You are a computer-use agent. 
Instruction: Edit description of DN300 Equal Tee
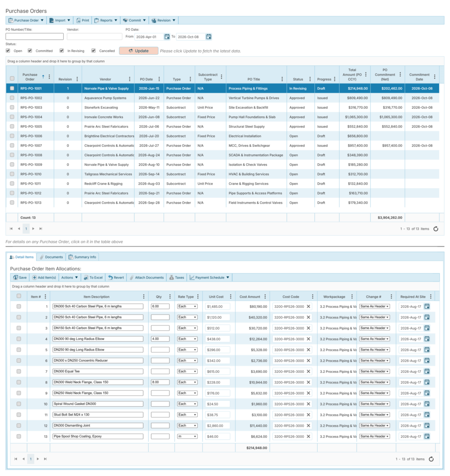(98, 371)
